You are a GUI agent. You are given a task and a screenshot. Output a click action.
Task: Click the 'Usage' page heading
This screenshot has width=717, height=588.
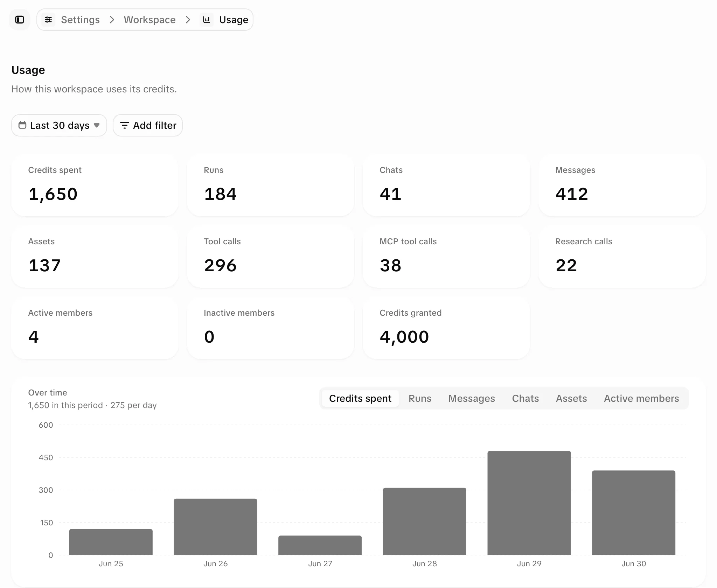28,70
